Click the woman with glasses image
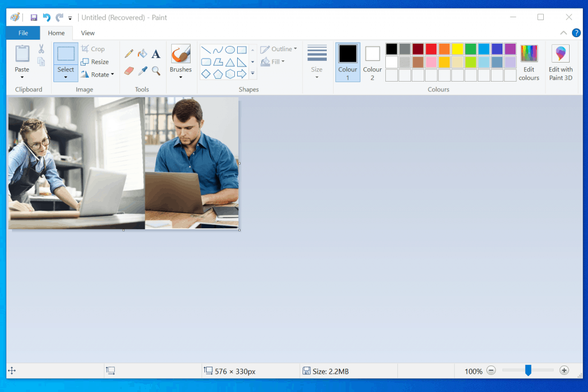588x392 pixels. (76, 163)
